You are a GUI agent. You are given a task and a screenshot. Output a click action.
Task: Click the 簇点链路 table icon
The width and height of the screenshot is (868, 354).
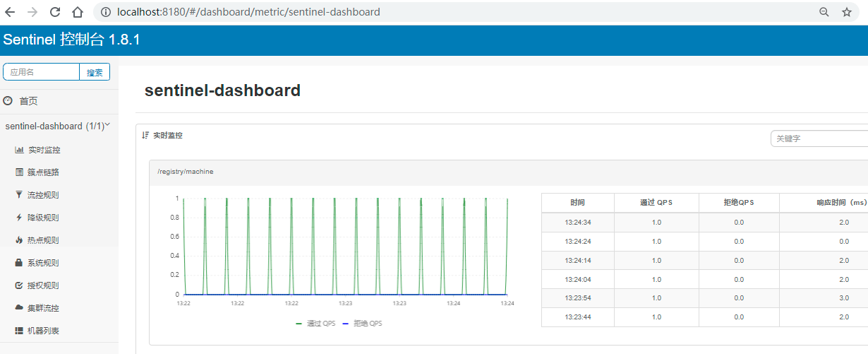pos(19,172)
